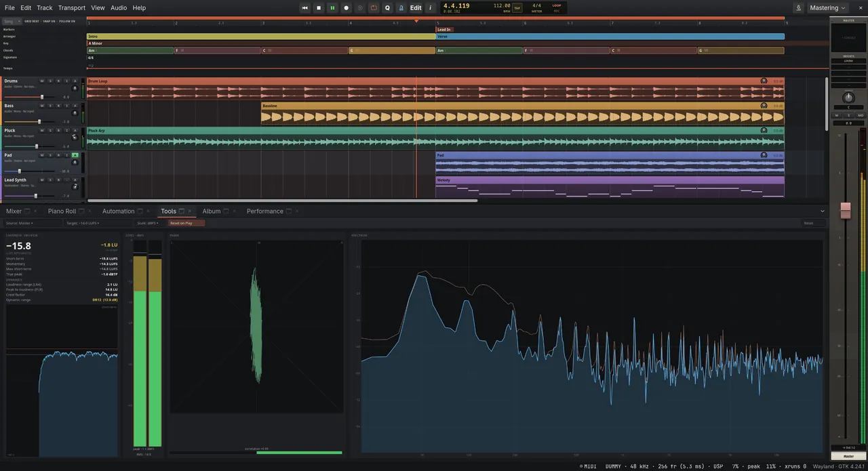Solo the Bass track
The height and width of the screenshot is (471, 868).
tap(50, 106)
